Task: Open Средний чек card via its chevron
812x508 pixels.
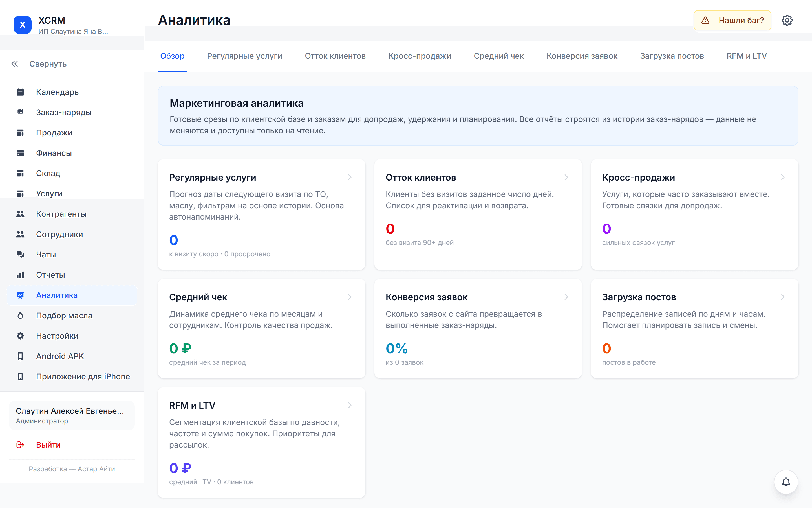Action: pos(350,297)
